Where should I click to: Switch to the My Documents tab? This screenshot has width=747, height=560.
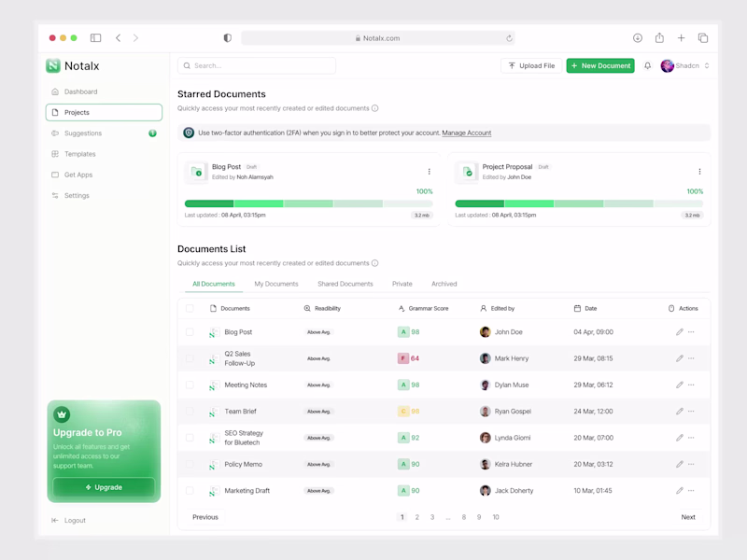[x=276, y=284]
